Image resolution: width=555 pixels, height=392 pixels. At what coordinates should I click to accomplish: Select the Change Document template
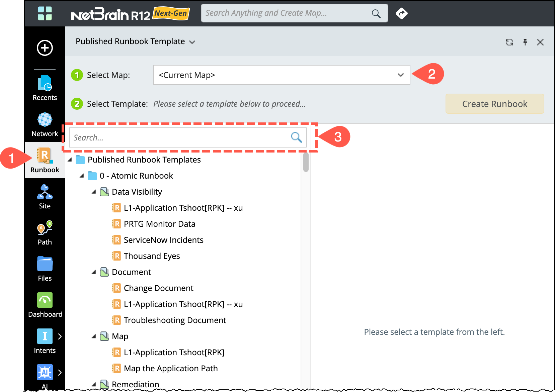point(158,288)
